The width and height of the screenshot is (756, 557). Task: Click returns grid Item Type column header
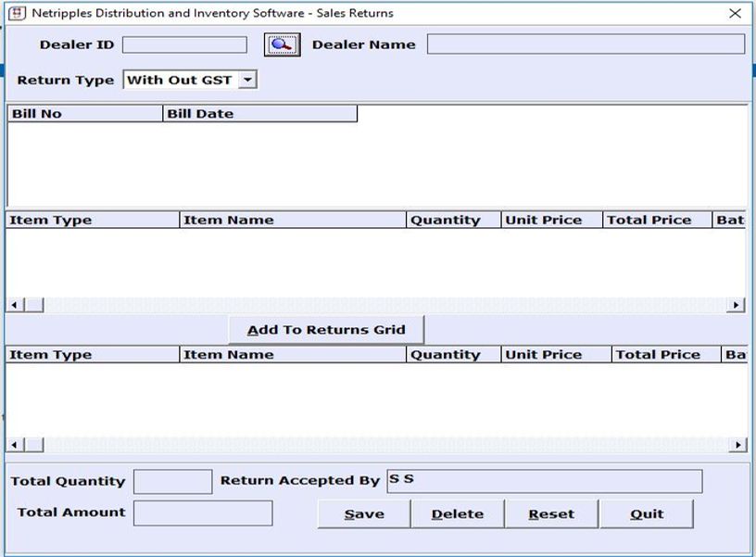(x=92, y=354)
